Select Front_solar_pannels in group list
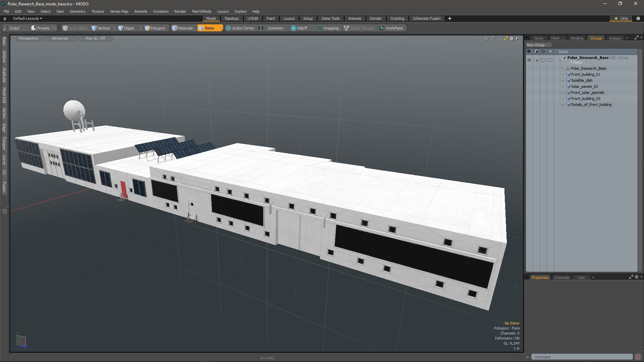The height and width of the screenshot is (362, 644). 587,93
